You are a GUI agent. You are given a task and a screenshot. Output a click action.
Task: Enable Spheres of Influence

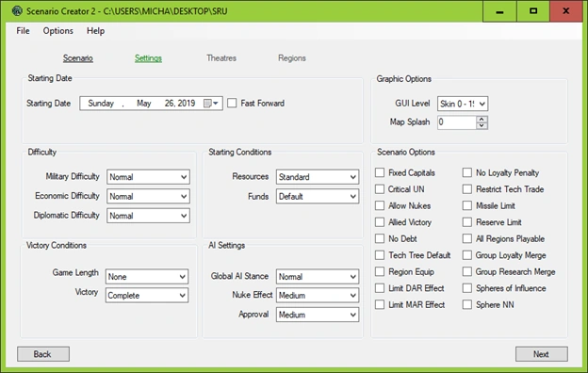(467, 288)
